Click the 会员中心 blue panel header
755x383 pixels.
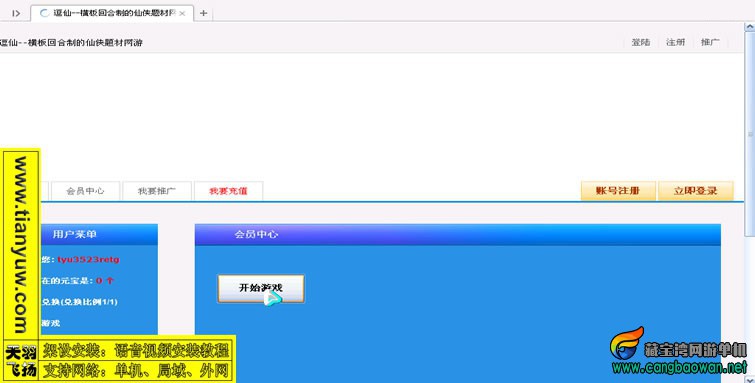click(x=457, y=235)
